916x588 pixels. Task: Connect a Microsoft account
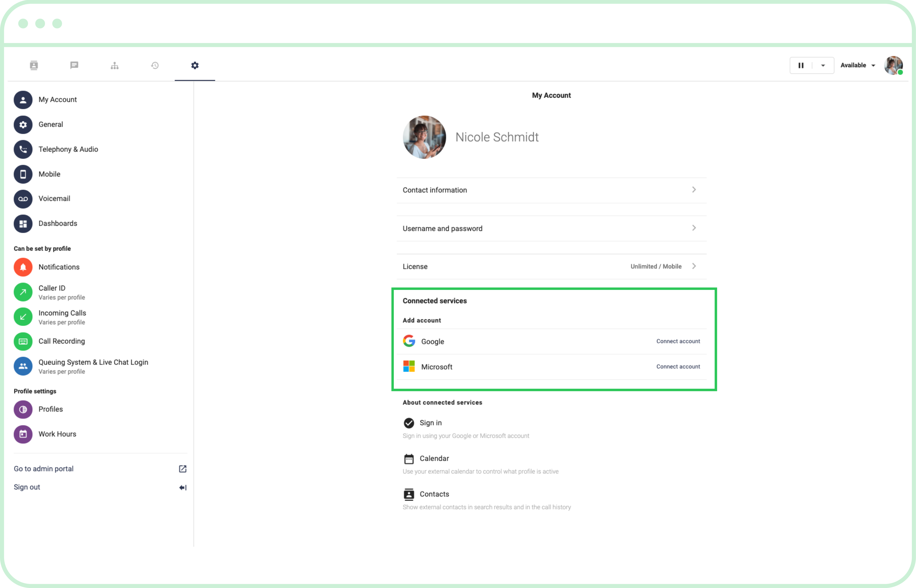click(678, 367)
